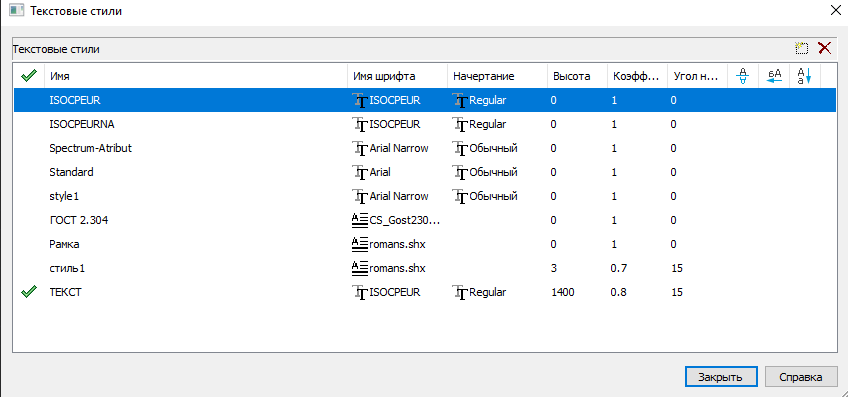Click the width factor 0.7
Image resolution: width=848 pixels, height=397 pixels.
coord(618,268)
